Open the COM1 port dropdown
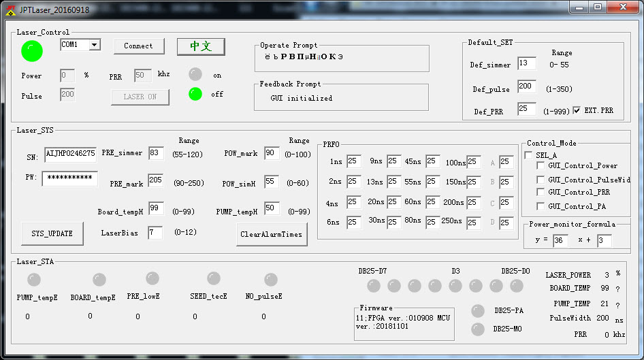Screen dimensions: 644x360 pyautogui.click(x=95, y=45)
